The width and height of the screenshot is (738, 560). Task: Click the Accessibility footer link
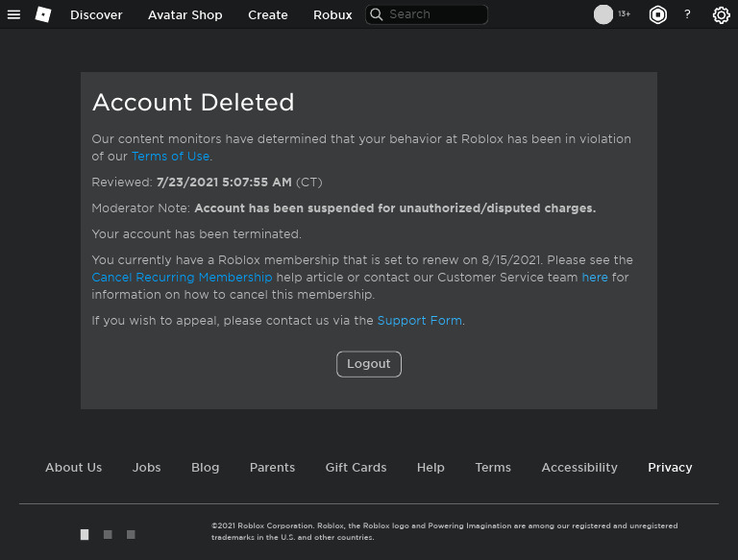(579, 468)
